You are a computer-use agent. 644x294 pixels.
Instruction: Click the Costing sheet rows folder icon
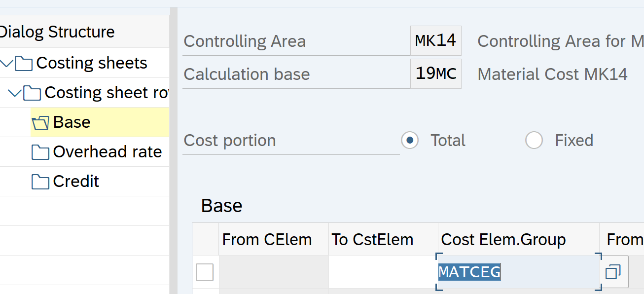[x=32, y=93]
